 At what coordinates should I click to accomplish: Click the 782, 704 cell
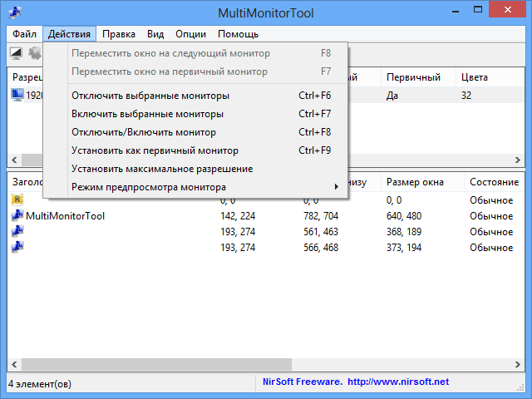pos(321,216)
